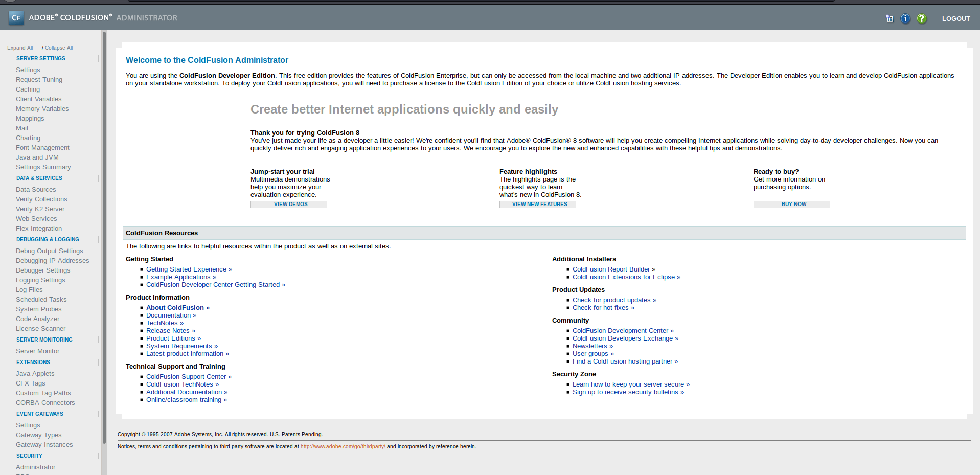The height and width of the screenshot is (475, 980).
Task: Open Gateway Instances page
Action: (x=44, y=445)
